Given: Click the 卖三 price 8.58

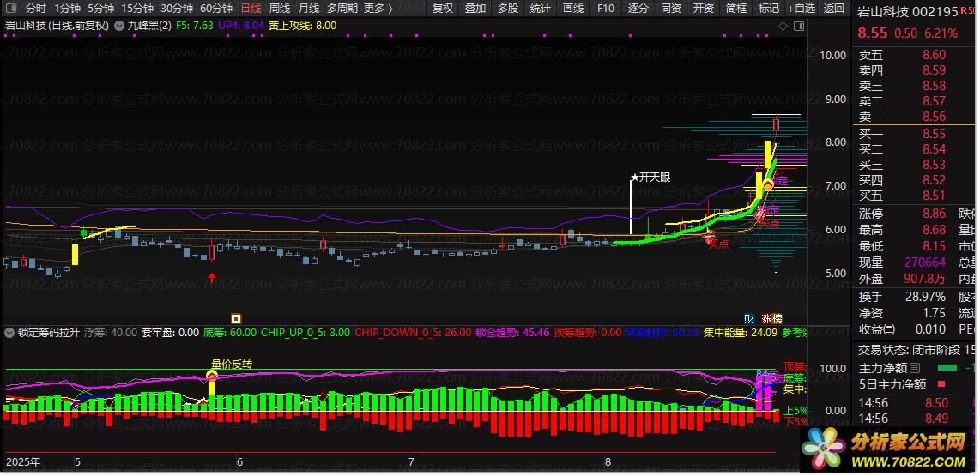Looking at the screenshot, I should pos(934,86).
